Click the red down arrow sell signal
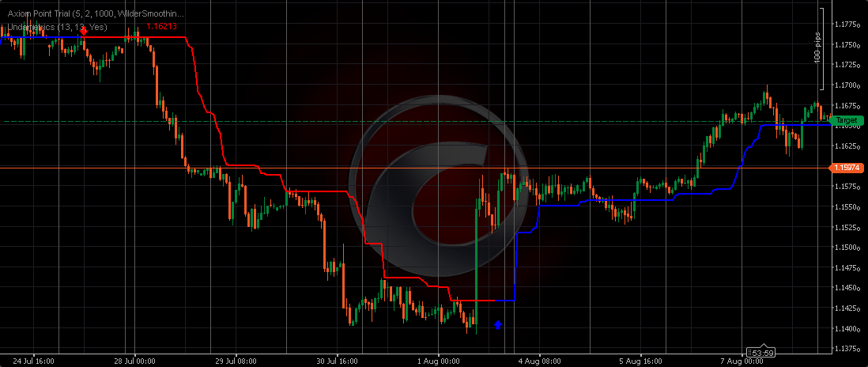 83,30
